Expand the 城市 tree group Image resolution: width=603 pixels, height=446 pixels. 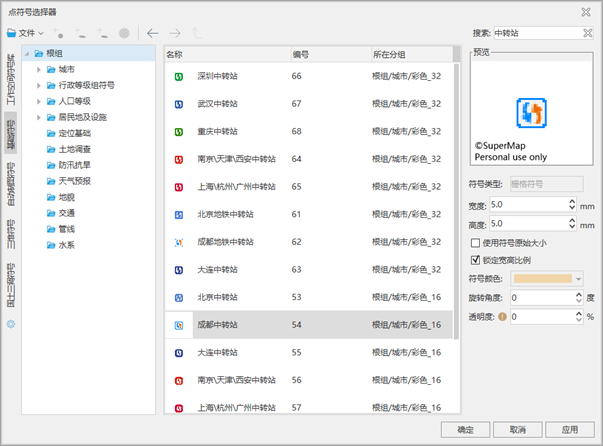point(39,70)
